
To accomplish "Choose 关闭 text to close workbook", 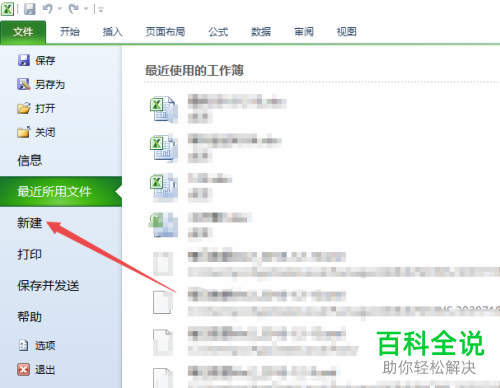I will (45, 132).
